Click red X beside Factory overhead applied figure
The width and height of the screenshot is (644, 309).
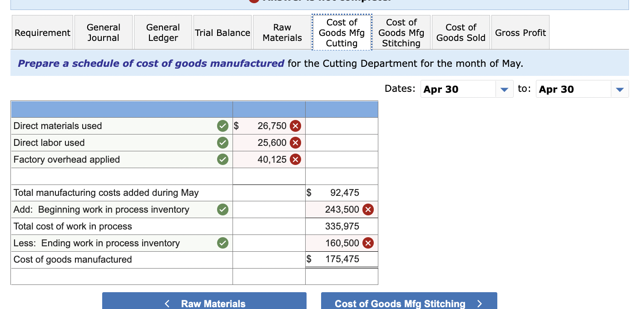click(x=296, y=159)
